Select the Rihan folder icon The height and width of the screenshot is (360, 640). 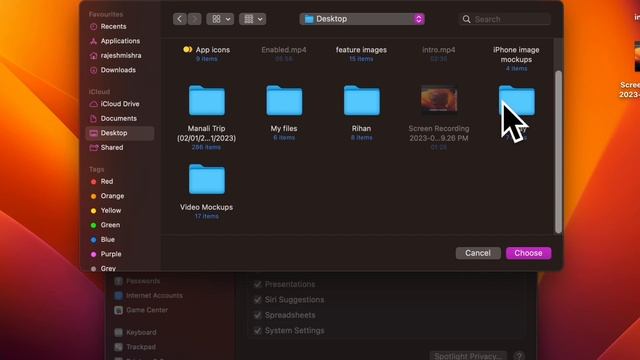coord(362,100)
